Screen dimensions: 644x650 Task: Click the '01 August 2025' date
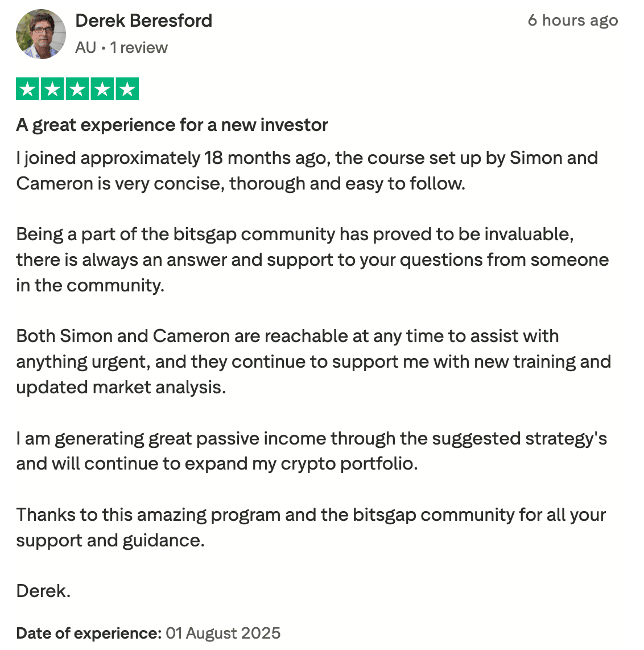pos(223,633)
